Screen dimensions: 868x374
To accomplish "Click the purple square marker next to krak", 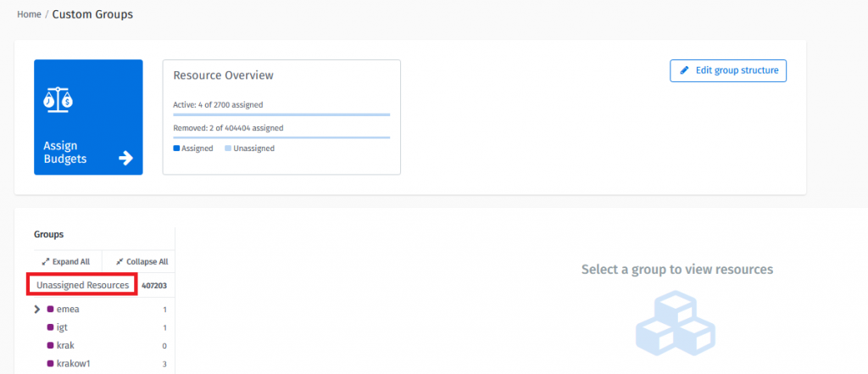I will point(51,346).
